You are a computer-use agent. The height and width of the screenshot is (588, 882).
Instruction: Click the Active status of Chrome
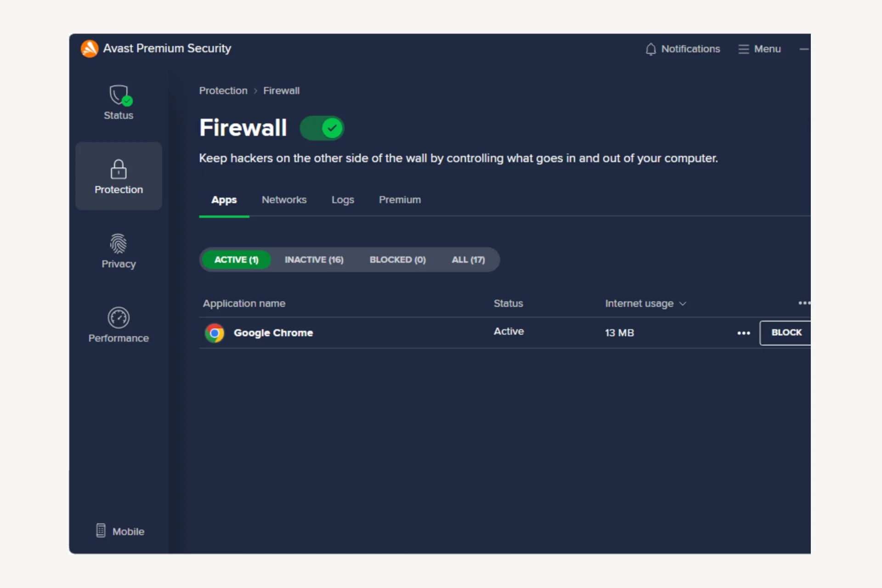[509, 331]
